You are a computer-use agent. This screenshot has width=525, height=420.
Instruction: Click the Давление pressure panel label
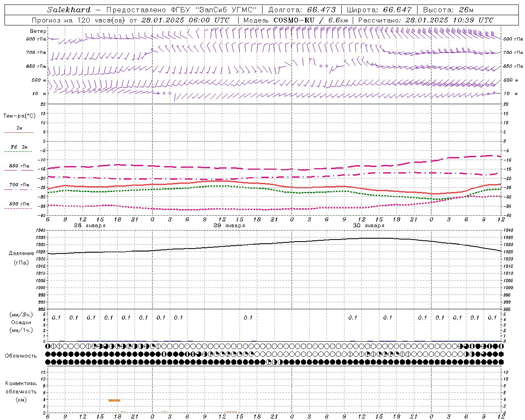pos(21,253)
